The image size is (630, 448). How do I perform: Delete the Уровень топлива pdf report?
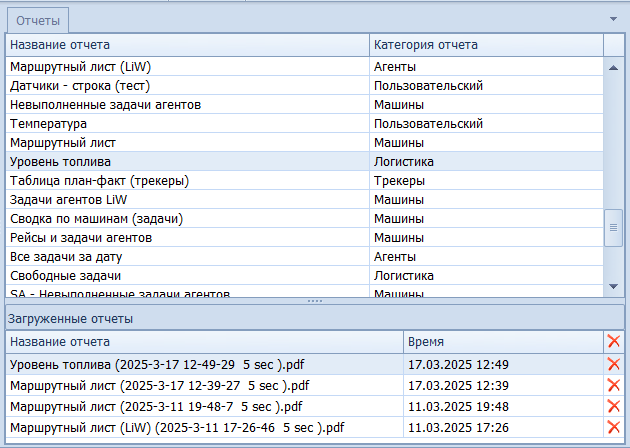pos(614,364)
